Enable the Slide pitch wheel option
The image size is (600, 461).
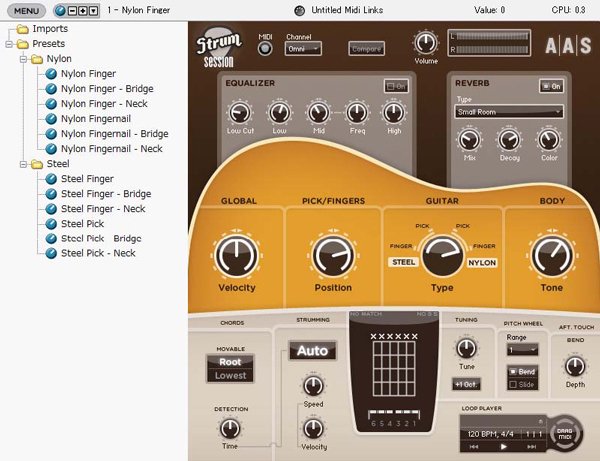pos(523,384)
